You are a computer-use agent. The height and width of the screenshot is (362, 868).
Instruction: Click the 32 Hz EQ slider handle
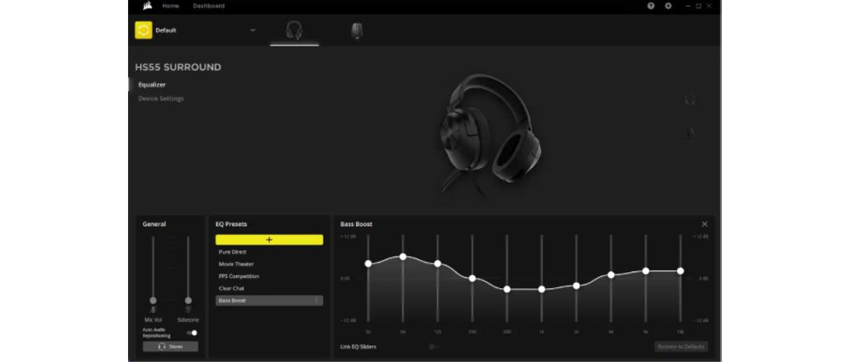coord(368,264)
